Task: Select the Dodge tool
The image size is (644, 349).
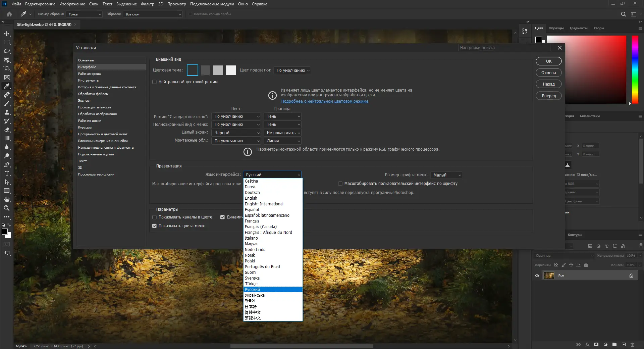Action: (7, 156)
